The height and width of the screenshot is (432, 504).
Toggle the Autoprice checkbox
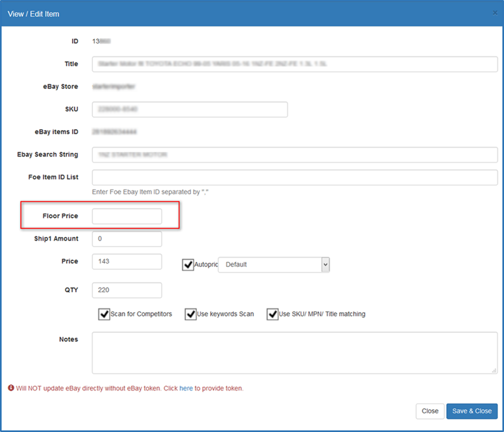[188, 264]
